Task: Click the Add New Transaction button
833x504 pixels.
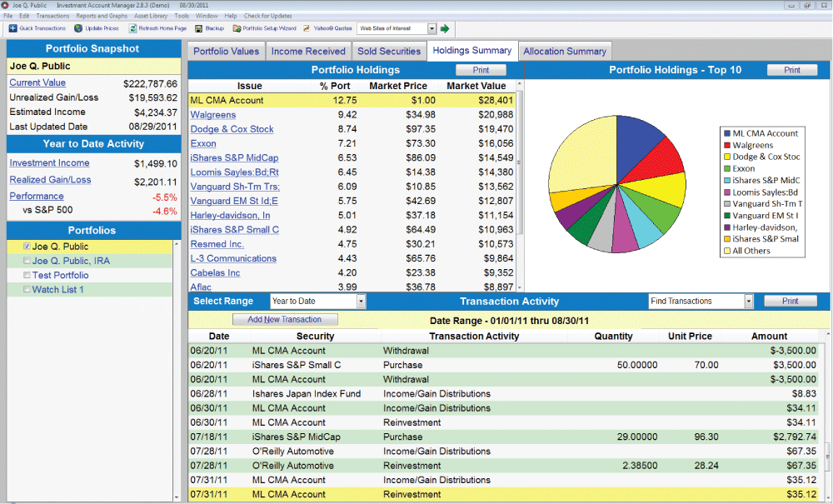Action: [285, 320]
